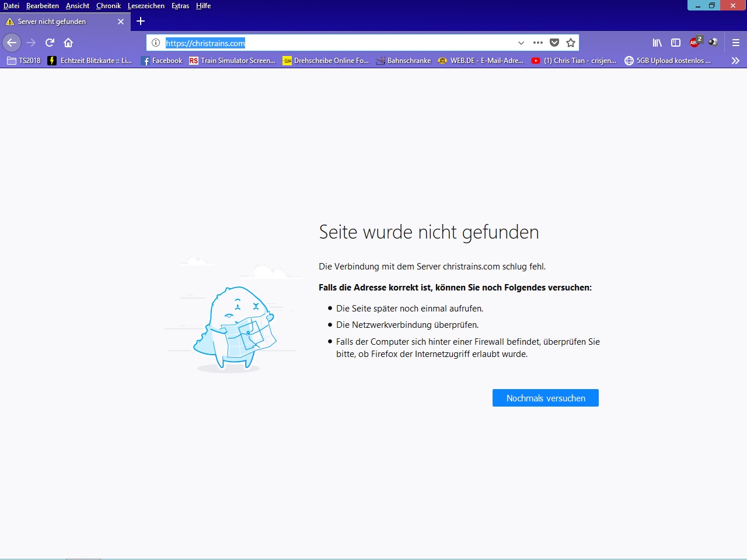Click the text 'Die Seite später noch einmal aufrufen.'
This screenshot has height=560, width=747.
(410, 309)
